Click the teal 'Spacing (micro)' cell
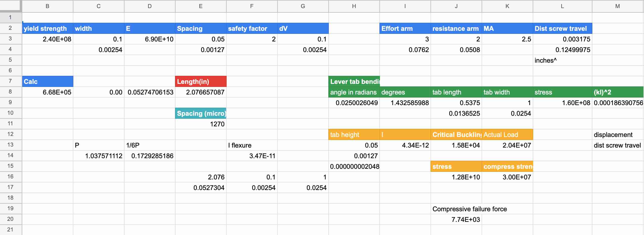This screenshot has width=644, height=235. click(x=201, y=113)
